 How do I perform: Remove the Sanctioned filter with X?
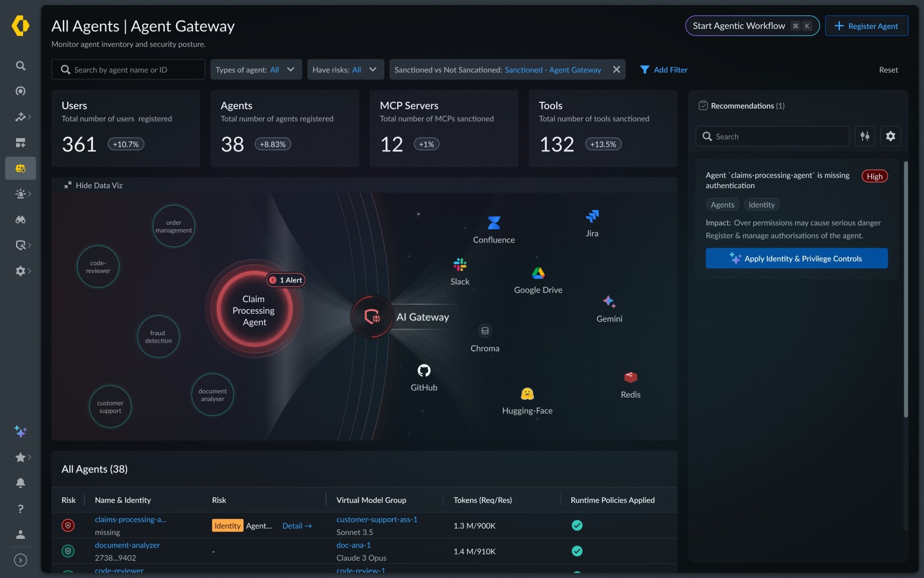(616, 69)
